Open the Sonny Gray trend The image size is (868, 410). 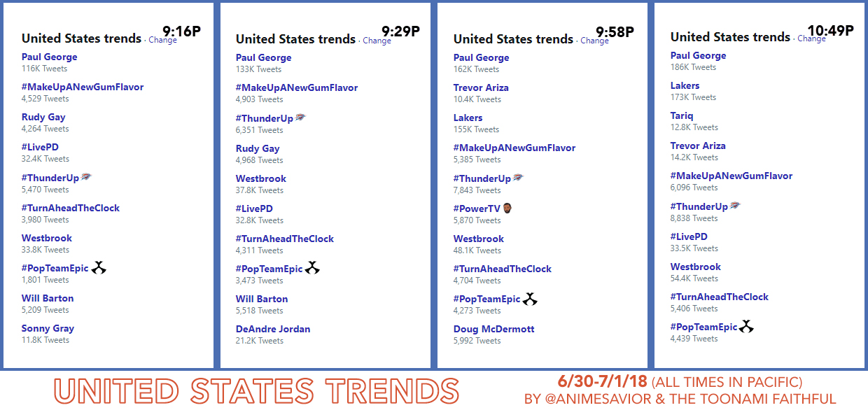48,328
